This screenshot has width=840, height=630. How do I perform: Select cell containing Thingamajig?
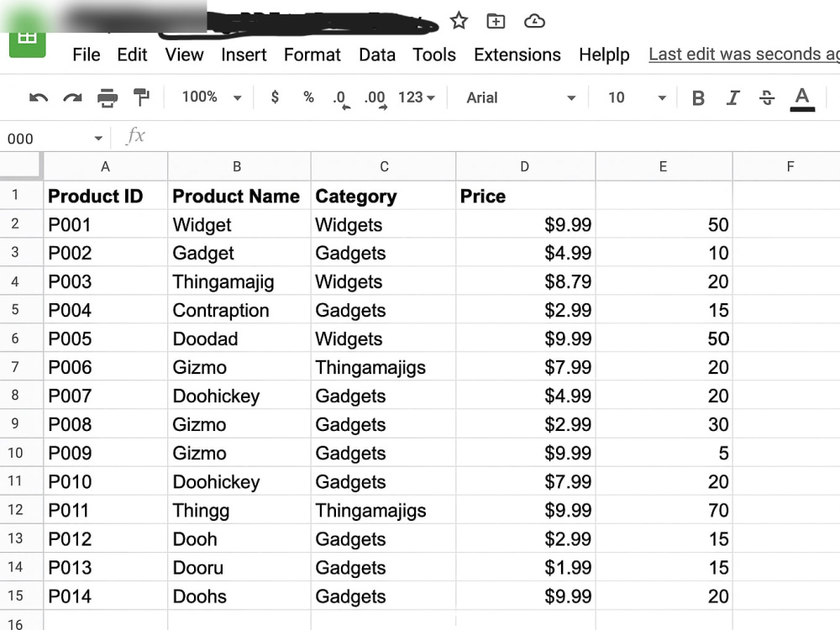(x=239, y=281)
